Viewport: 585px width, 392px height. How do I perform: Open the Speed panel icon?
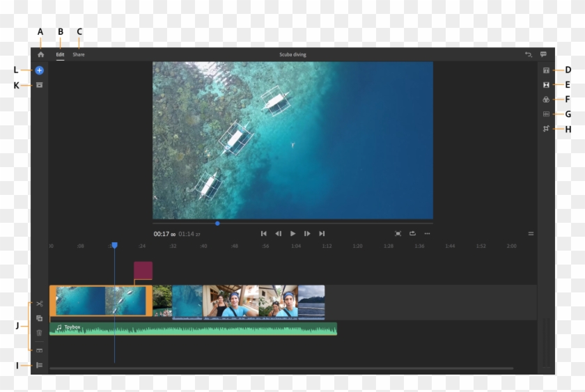pos(546,114)
